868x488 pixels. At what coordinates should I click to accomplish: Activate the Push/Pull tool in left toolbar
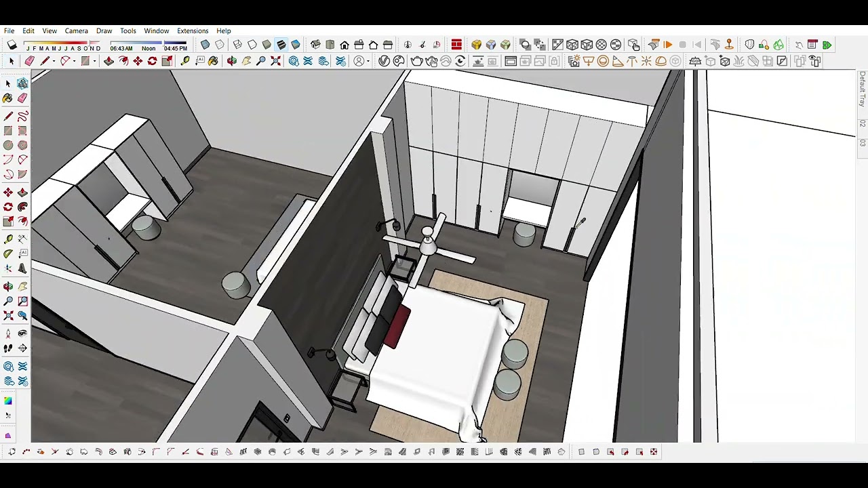(22, 192)
